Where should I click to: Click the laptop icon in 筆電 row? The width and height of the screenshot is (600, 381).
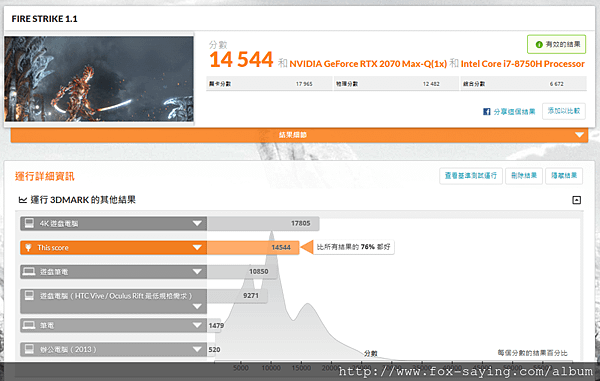click(29, 325)
